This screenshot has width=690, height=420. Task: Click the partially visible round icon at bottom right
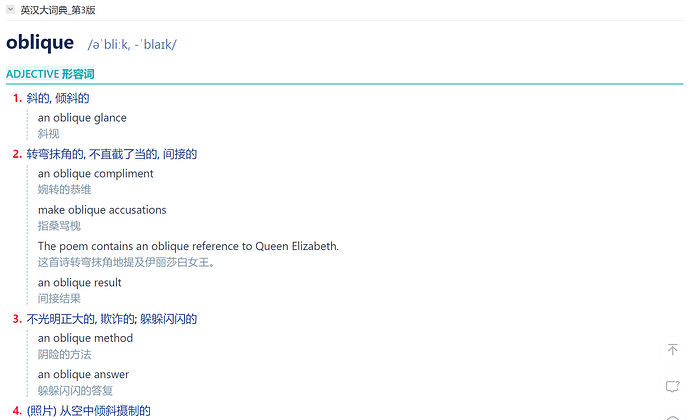pos(672,416)
